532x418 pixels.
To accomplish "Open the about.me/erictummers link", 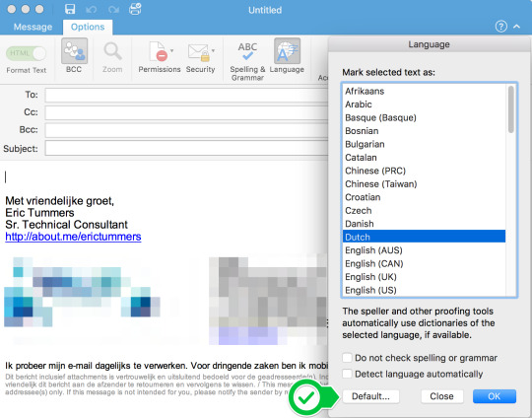I will point(73,237).
